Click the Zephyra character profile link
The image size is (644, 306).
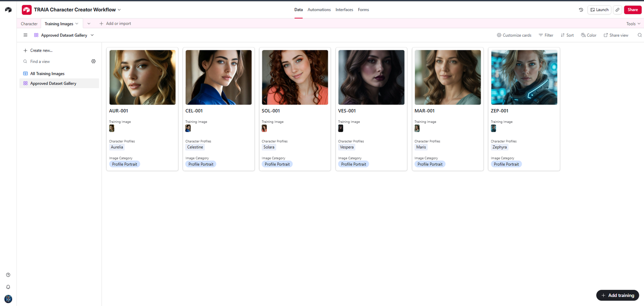500,147
